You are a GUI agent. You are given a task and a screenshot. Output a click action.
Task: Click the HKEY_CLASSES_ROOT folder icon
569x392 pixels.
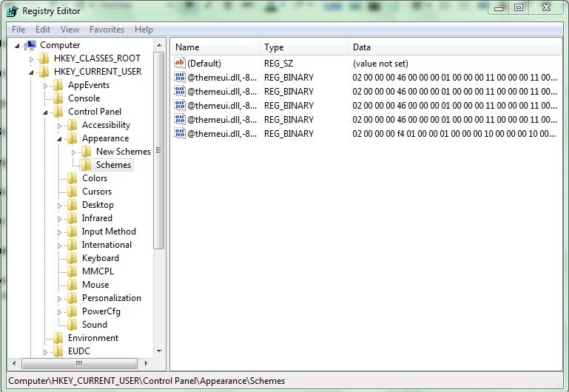coord(44,58)
